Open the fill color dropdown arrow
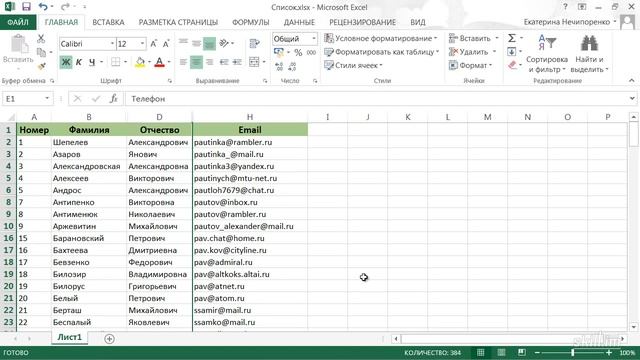This screenshot has height=360, width=640. [149, 62]
